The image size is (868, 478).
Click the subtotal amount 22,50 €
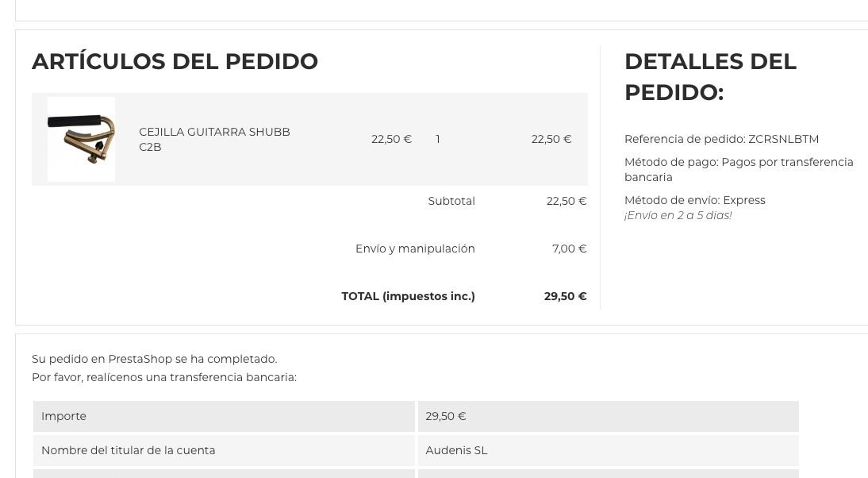567,201
